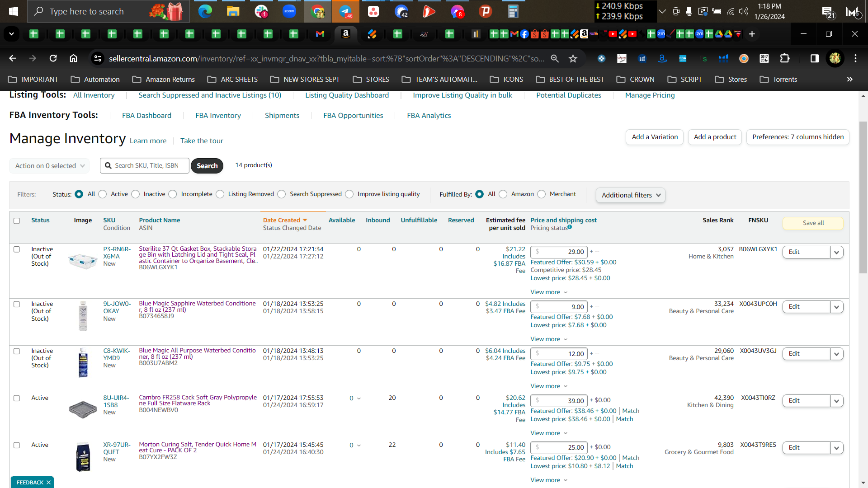Open the All Inventory listing tool
Viewport: 868px width, 488px height.
94,95
